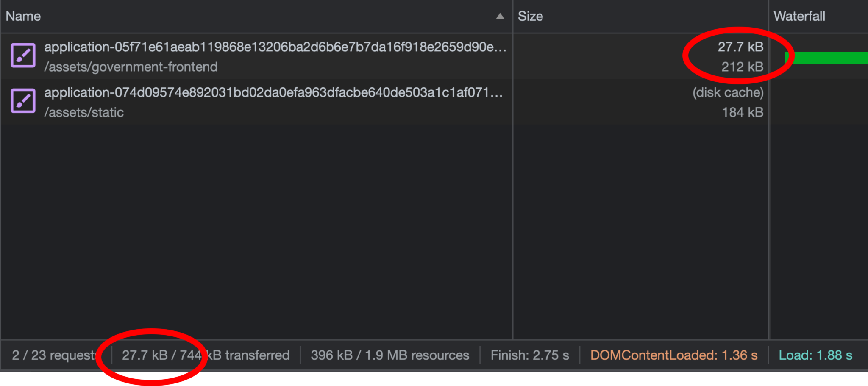Click the 27.7 kB transfer size in the first row

[740, 47]
